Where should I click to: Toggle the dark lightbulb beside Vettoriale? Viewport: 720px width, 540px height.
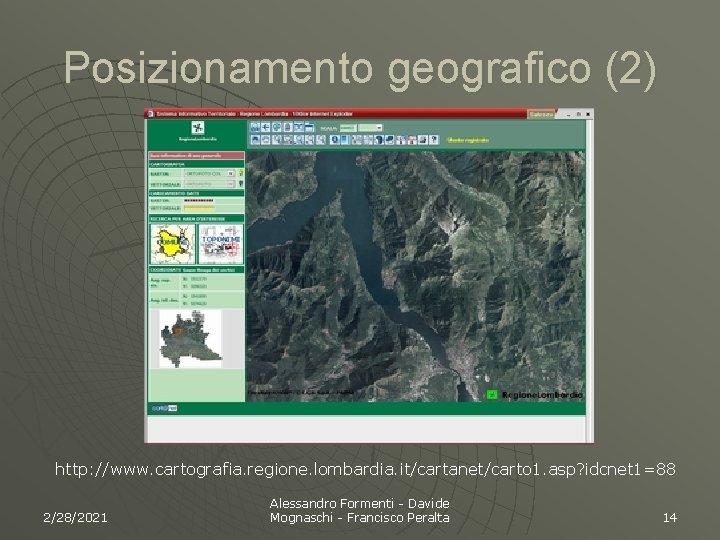point(241,184)
